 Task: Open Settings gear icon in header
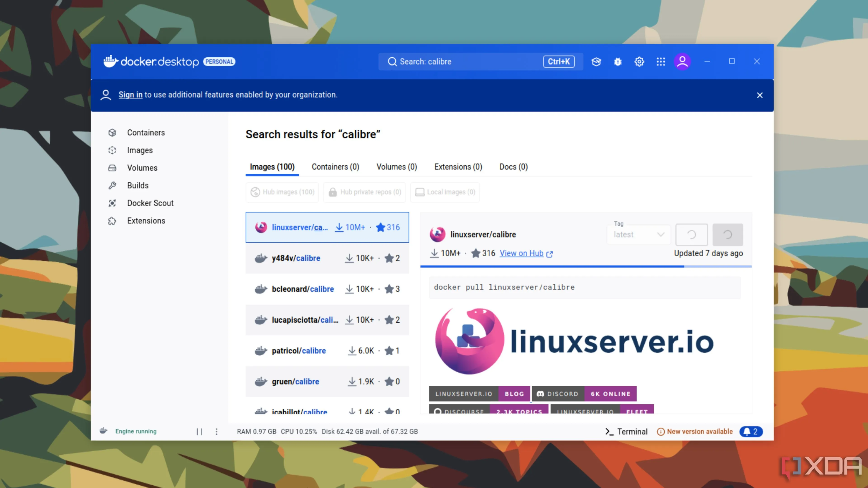pos(639,62)
